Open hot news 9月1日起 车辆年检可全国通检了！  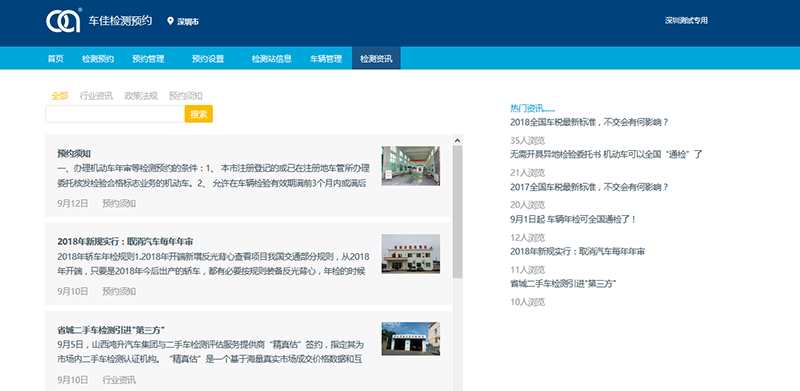click(x=573, y=219)
